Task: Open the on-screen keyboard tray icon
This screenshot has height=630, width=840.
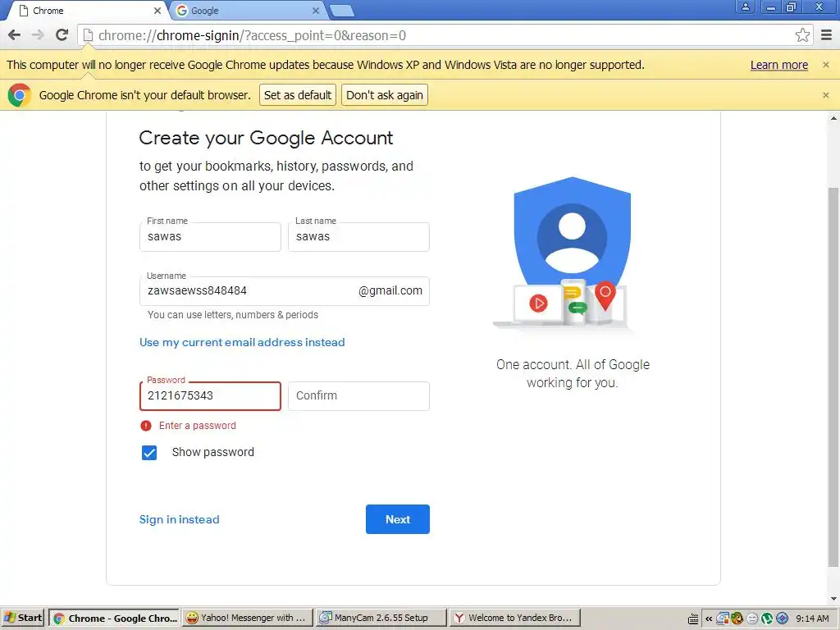Action: [692, 619]
